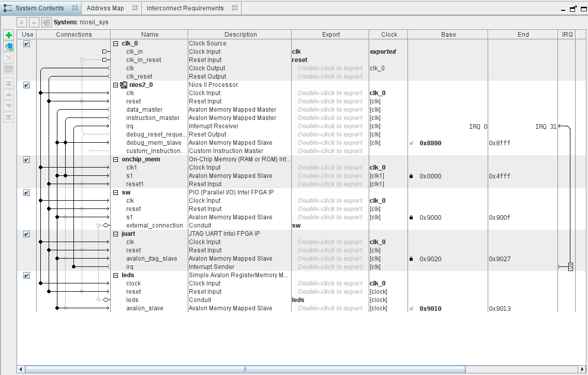Click the move down arrow in left toolbar
The width and height of the screenshot is (588, 375).
9,106
